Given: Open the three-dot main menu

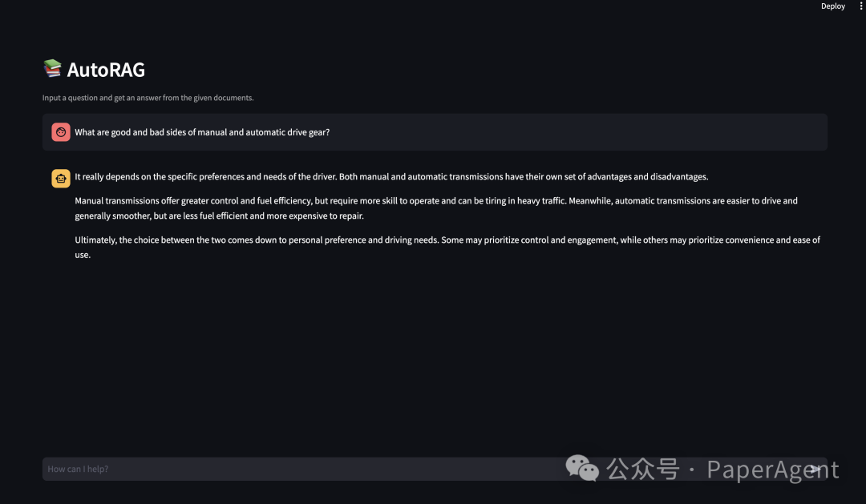Looking at the screenshot, I should coord(860,6).
